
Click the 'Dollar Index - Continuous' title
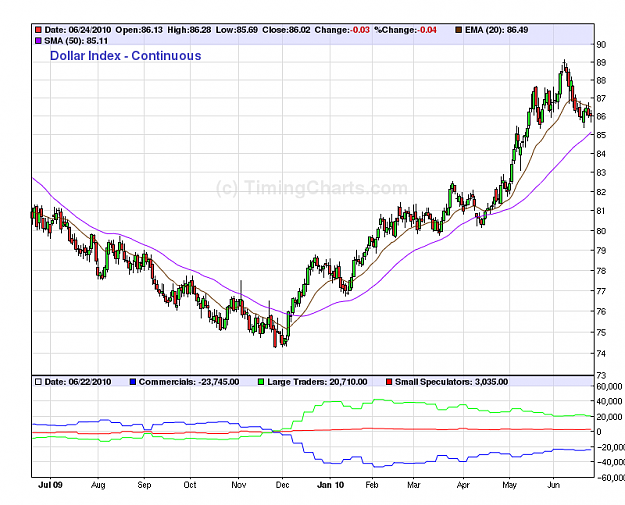[126, 56]
